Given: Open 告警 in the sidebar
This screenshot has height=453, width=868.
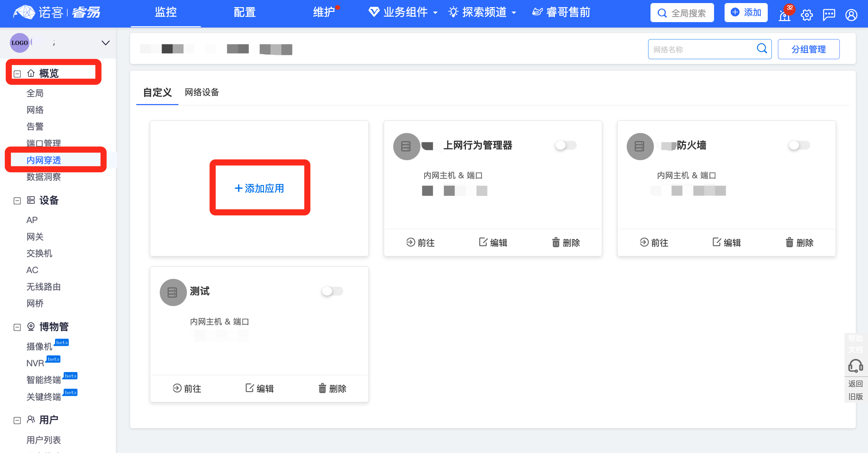Looking at the screenshot, I should coord(35,127).
